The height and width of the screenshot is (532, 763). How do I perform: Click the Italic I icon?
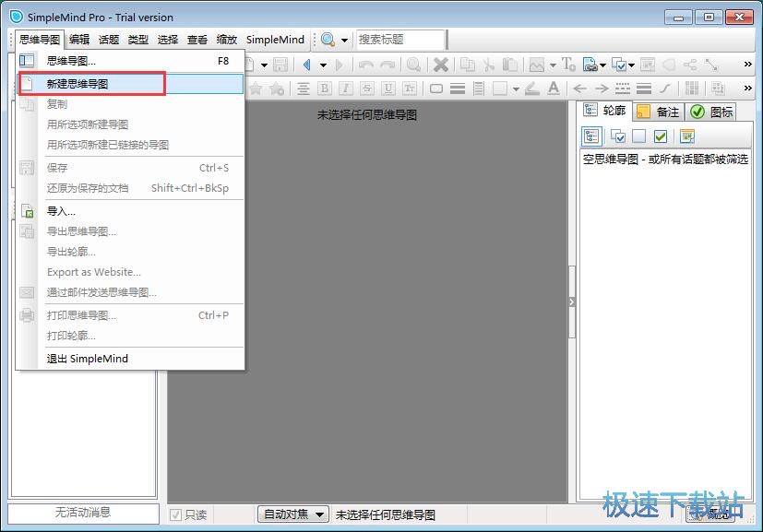(346, 89)
